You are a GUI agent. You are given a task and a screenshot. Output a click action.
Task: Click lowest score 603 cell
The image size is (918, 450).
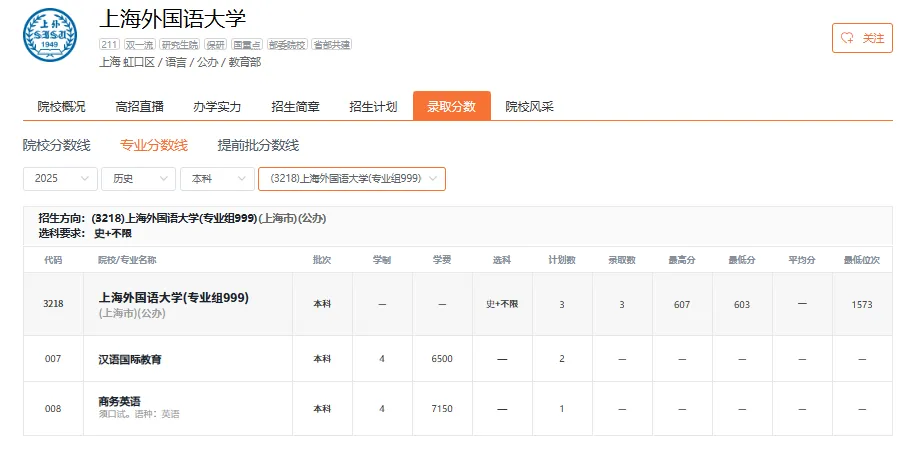tap(742, 304)
